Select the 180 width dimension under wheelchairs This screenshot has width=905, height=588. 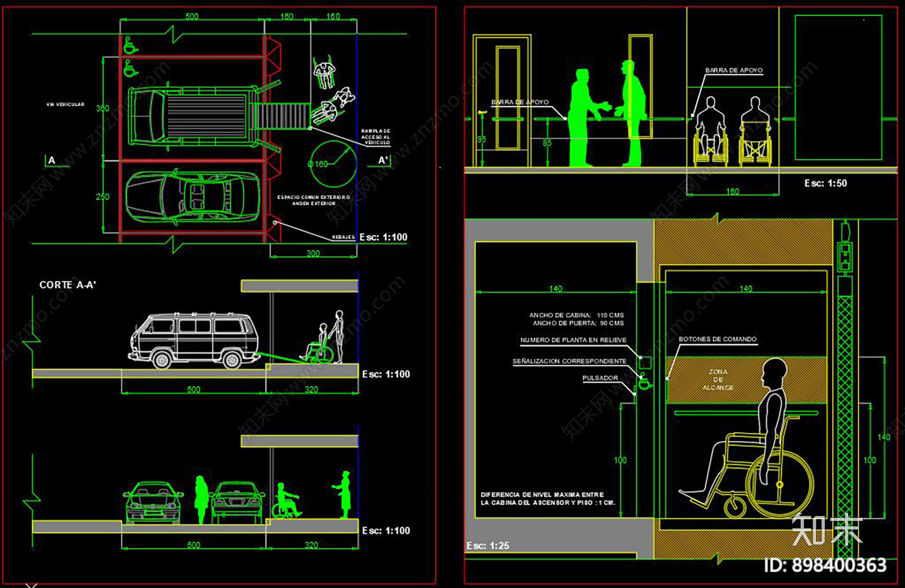coord(732,192)
